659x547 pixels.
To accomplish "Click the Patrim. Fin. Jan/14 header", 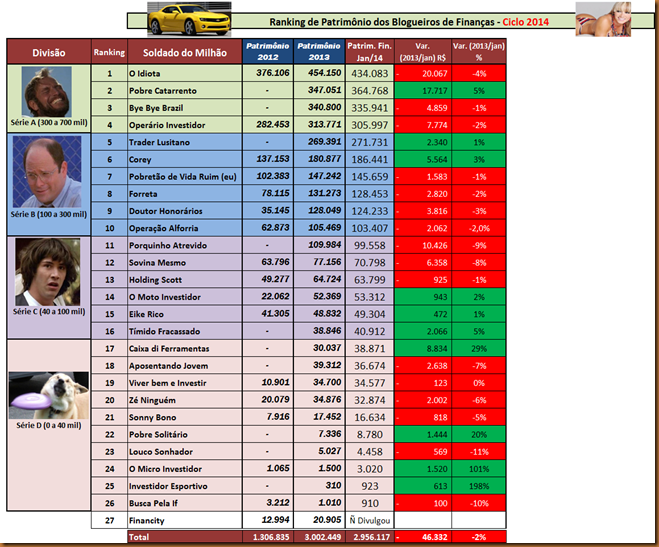I will click(x=370, y=52).
